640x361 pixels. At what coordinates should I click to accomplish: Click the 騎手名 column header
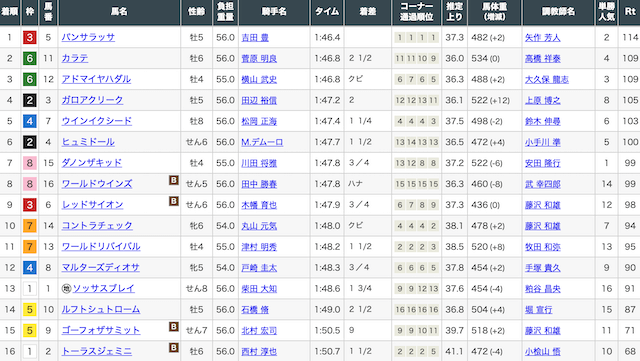[274, 12]
